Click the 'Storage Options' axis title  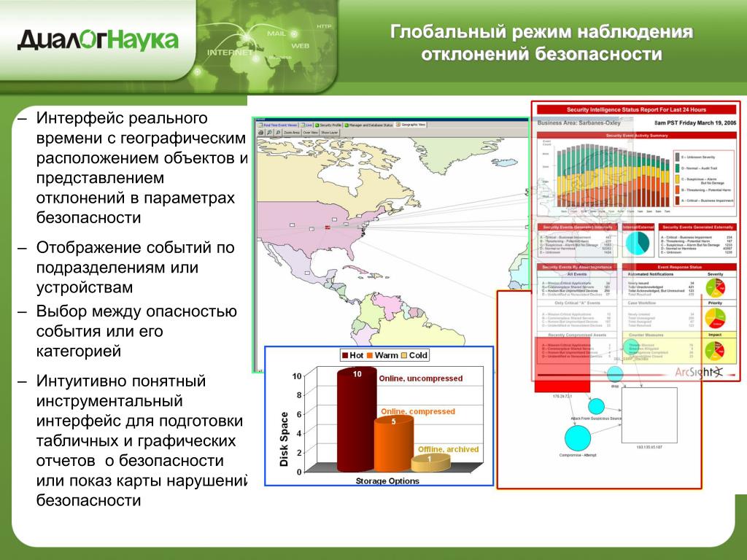(x=387, y=481)
